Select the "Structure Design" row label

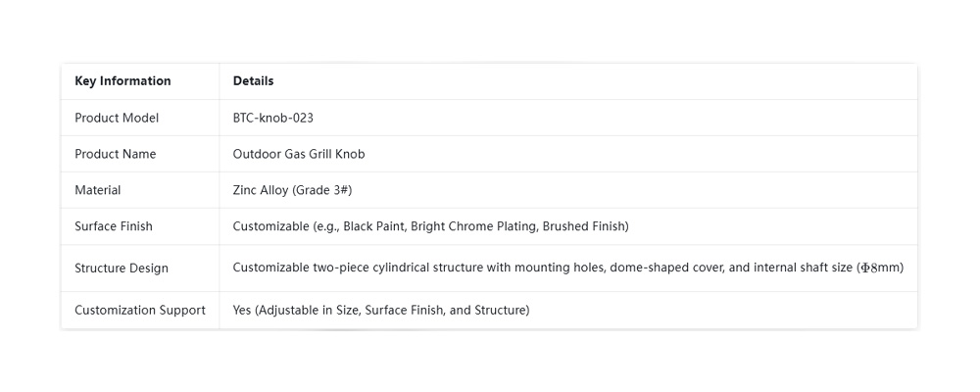click(x=122, y=269)
